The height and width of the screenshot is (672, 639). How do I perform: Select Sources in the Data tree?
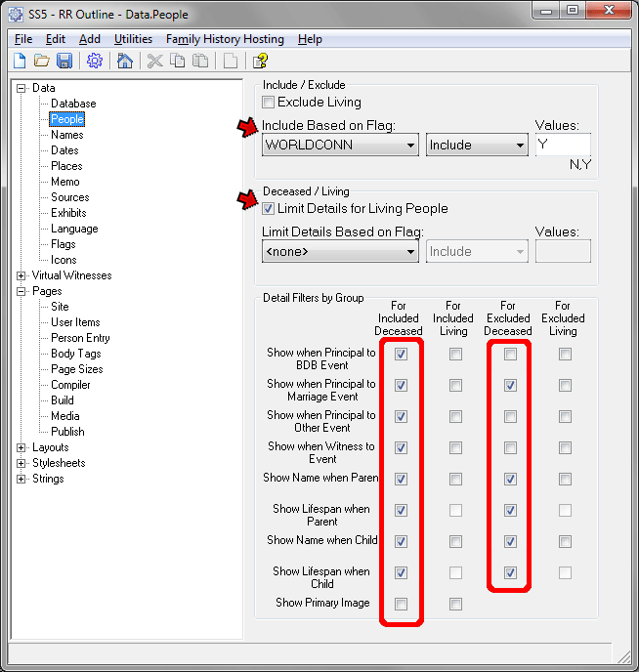click(x=69, y=197)
